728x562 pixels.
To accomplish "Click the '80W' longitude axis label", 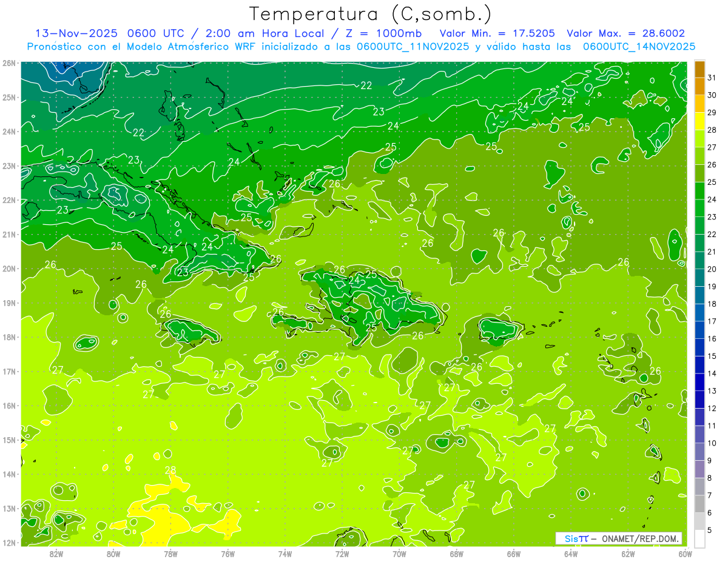I will (x=113, y=554).
